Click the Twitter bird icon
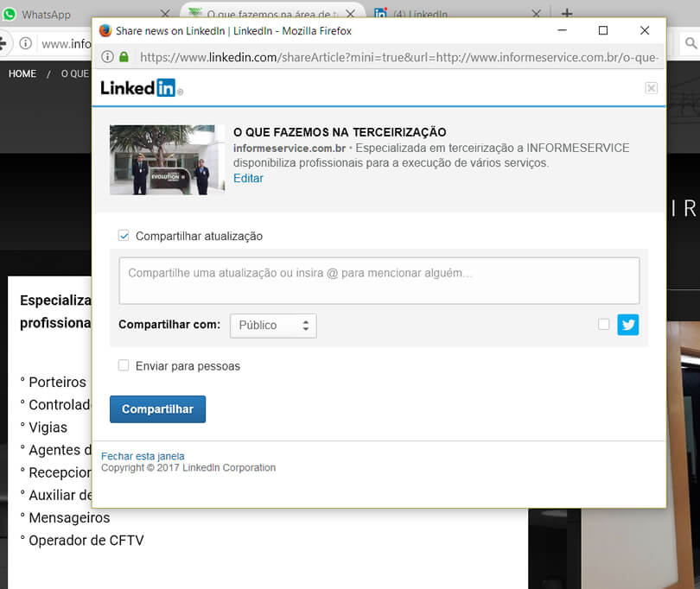The height and width of the screenshot is (589, 700). click(x=627, y=325)
